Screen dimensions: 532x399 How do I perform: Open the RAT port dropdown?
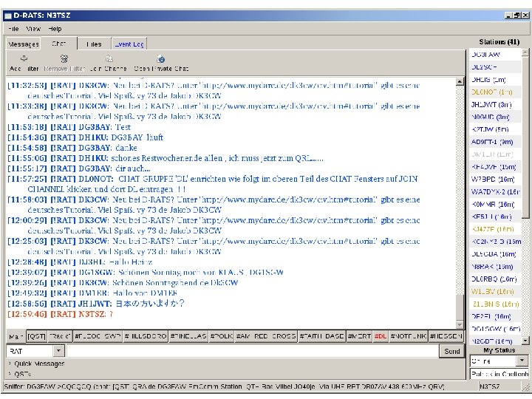pyautogui.click(x=58, y=351)
